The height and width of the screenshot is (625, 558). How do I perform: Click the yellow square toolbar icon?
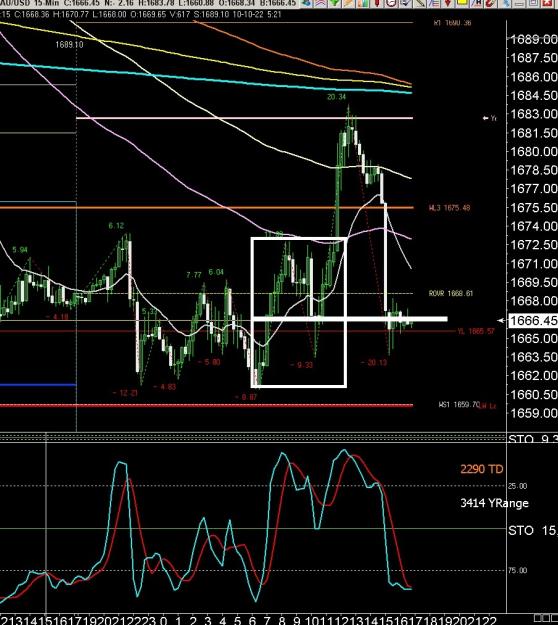pyautogui.click(x=462, y=2)
